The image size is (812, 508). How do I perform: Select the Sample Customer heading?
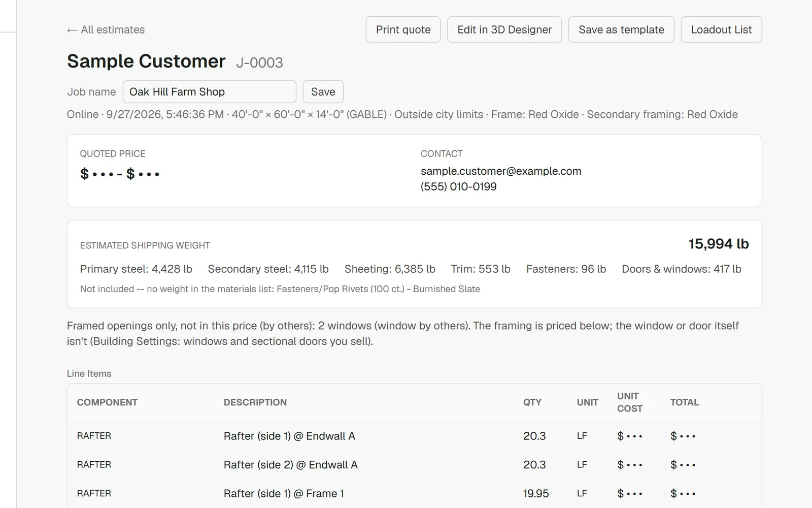coord(146,61)
